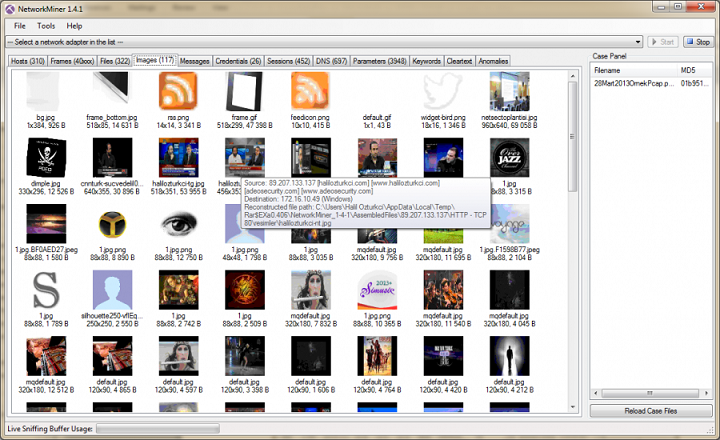This screenshot has width=720, height=440.
Task: Select the halilozturkci-tg.jpg thumbnail
Action: pyautogui.click(x=178, y=158)
